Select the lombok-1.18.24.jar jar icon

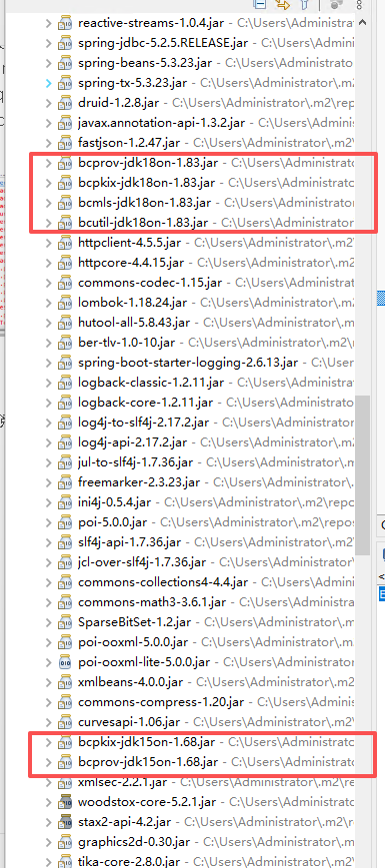point(65,303)
